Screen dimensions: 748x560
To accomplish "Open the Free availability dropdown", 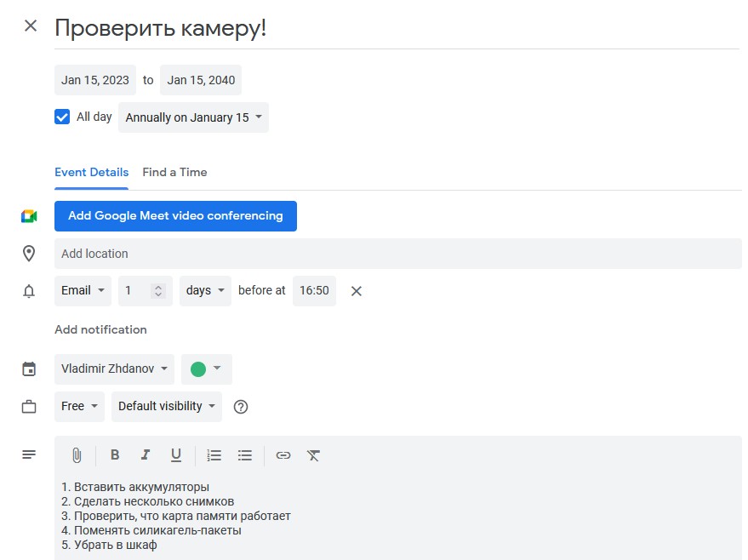I will coord(80,407).
